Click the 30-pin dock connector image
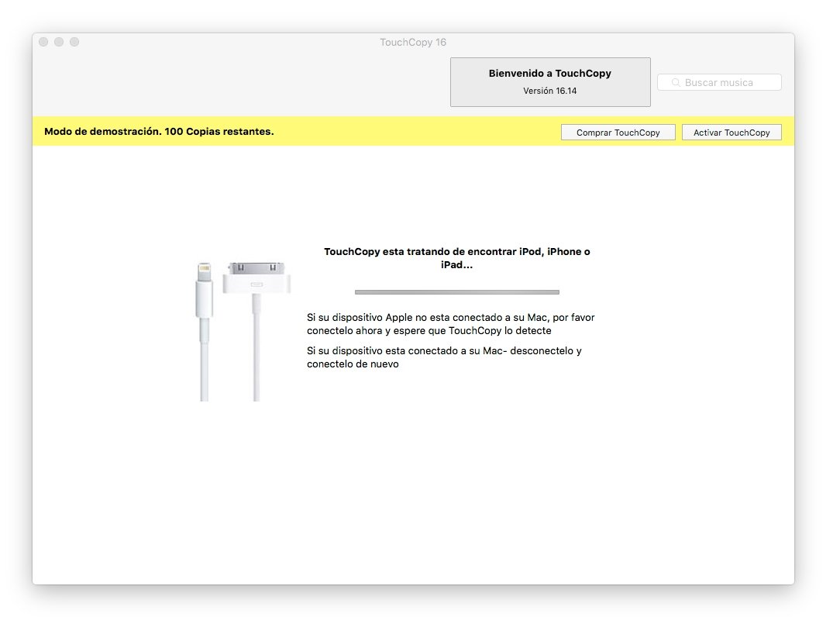Viewport: 840px width, 617px height. pos(256,331)
